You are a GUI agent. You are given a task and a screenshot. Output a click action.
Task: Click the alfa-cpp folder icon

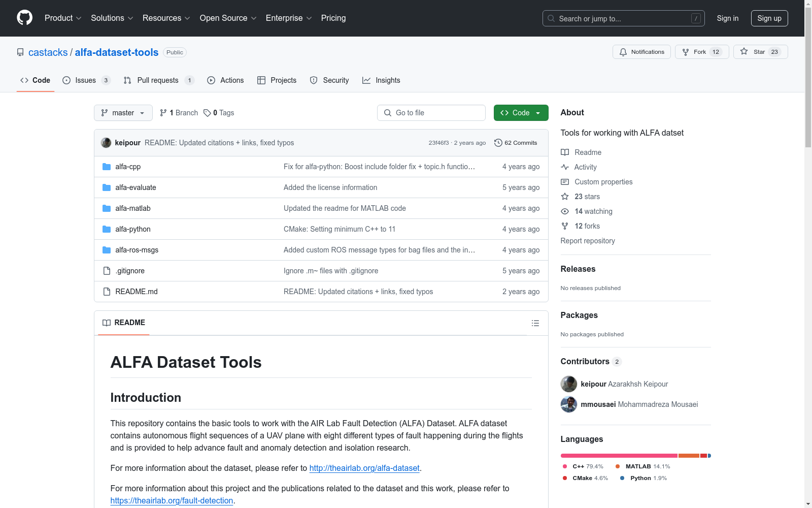point(107,167)
